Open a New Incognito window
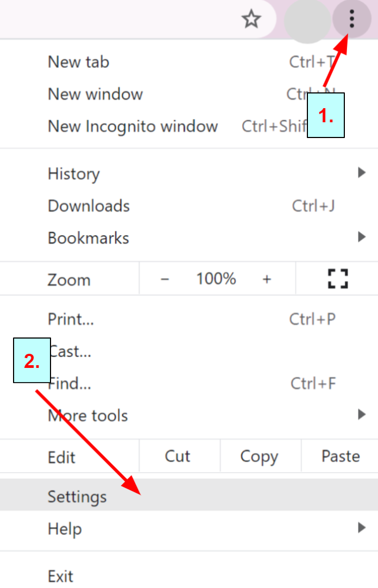This screenshot has width=378, height=588. click(x=133, y=126)
